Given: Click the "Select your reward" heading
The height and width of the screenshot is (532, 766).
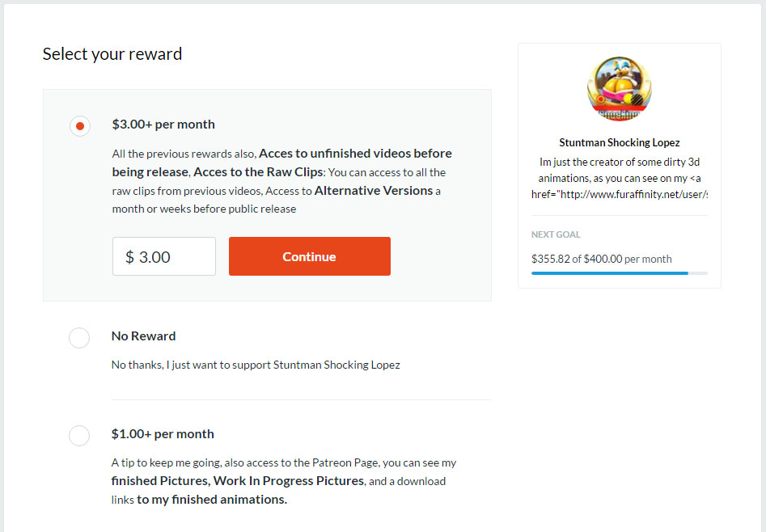Looking at the screenshot, I should [112, 53].
